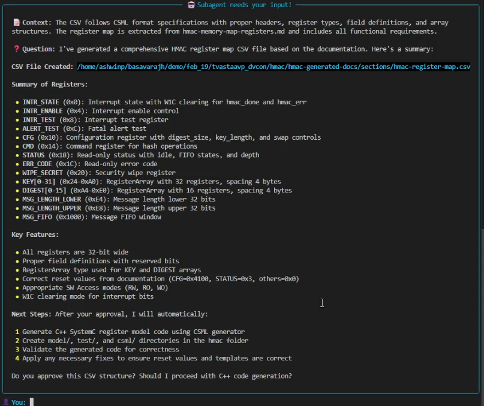Click the document icon before 'Context:'
This screenshot has height=406, width=484.
pos(16,23)
